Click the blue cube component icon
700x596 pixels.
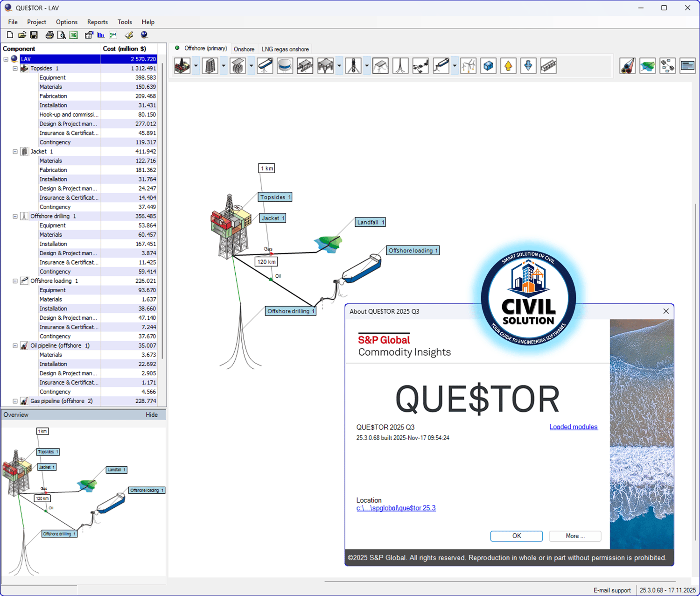(488, 66)
